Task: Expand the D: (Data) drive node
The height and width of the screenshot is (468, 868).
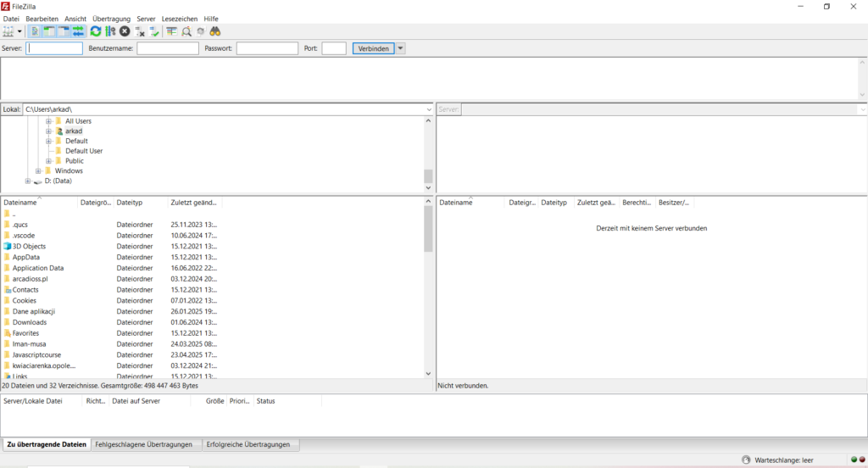Action: click(28, 181)
